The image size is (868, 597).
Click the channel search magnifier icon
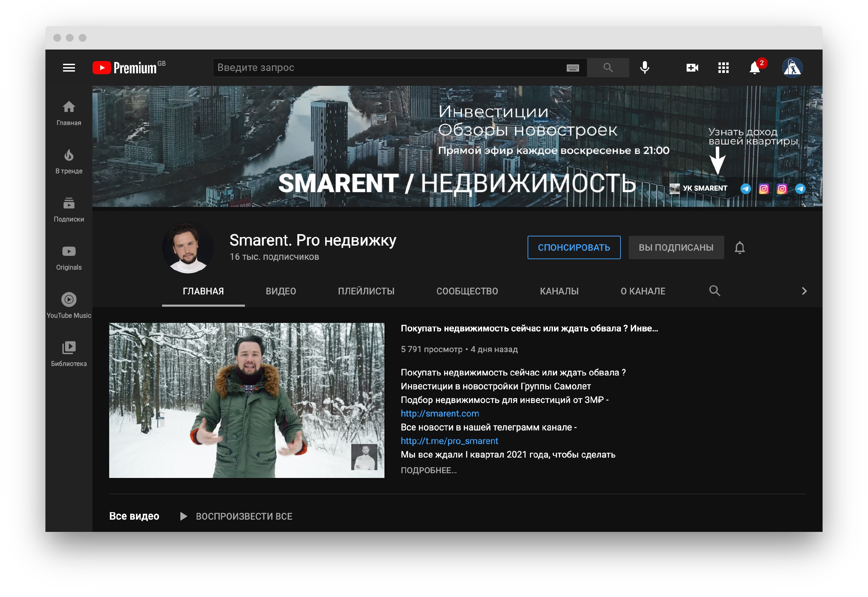point(714,291)
